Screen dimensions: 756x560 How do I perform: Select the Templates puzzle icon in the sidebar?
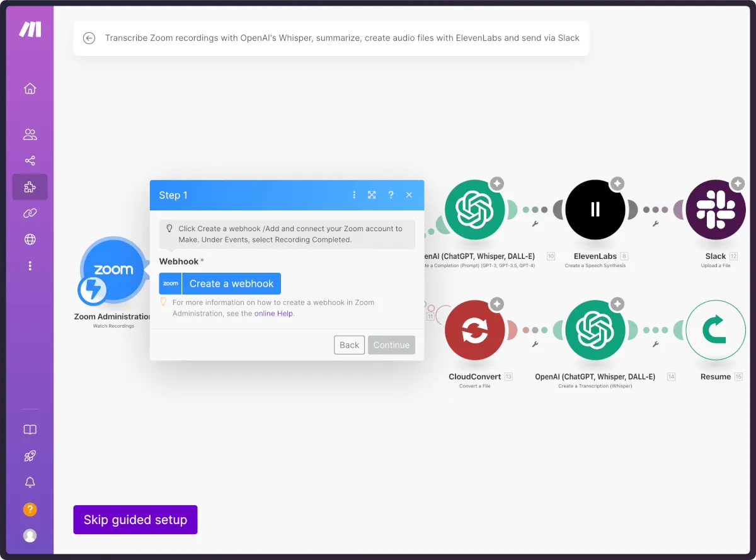click(x=30, y=187)
